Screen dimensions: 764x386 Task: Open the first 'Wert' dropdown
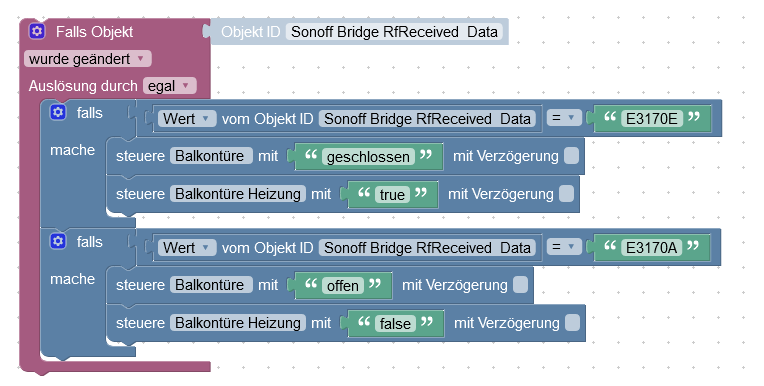pyautogui.click(x=187, y=118)
